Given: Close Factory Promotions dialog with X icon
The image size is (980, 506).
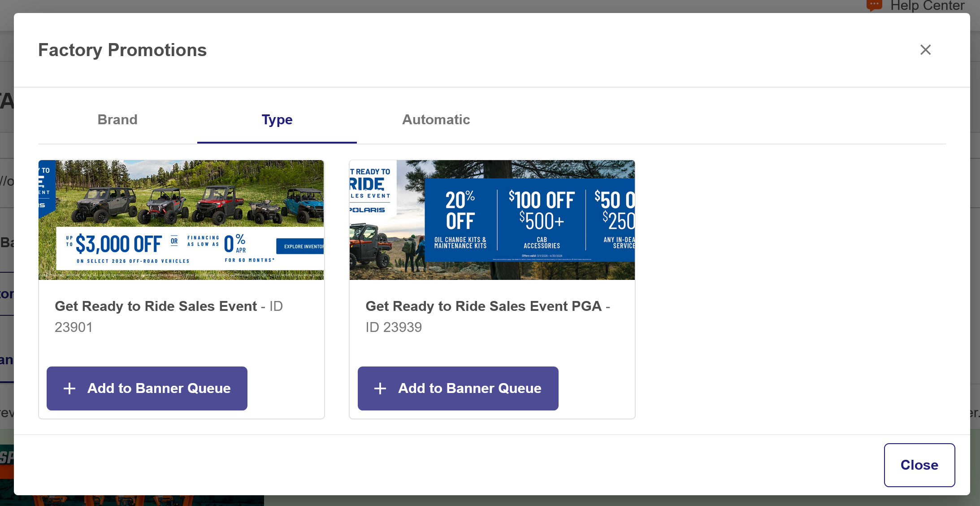Looking at the screenshot, I should coord(925,50).
